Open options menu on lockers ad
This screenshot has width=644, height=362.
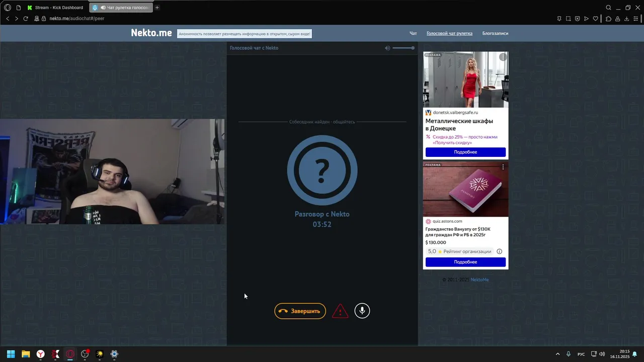click(x=503, y=57)
